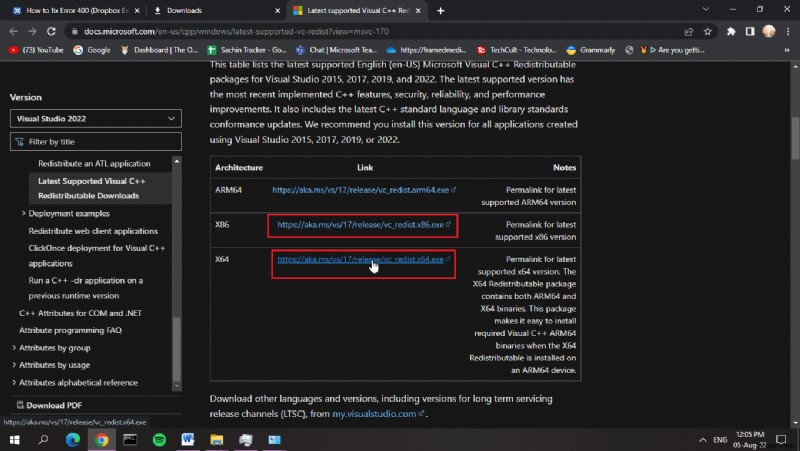Click the sidebar scroll up arrow
Image resolution: width=800 pixels, height=451 pixels.
point(177,161)
